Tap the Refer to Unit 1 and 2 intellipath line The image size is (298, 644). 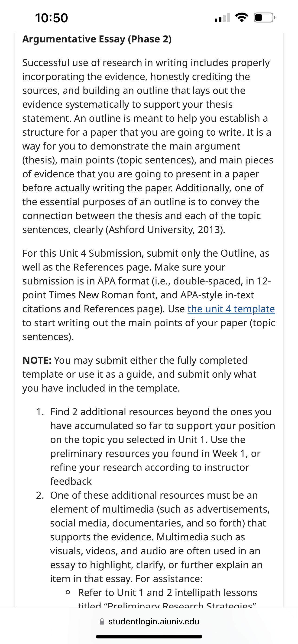[168, 593]
